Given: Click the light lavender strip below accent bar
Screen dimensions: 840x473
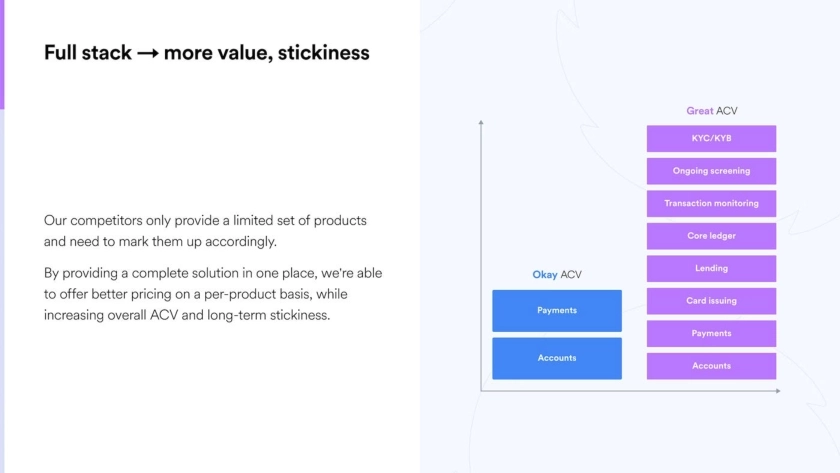Looking at the screenshot, I should pyautogui.click(x=2, y=290).
